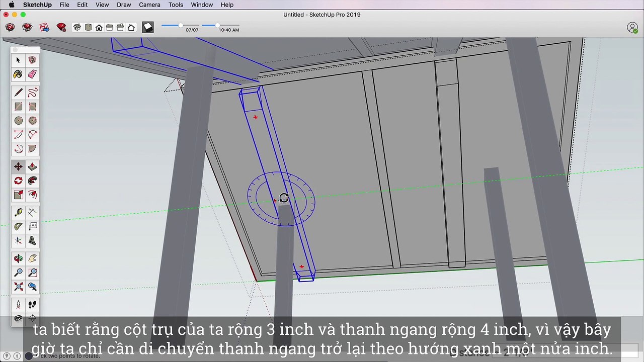This screenshot has height=362, width=644.
Task: Switch to Iso view
Action: click(77, 27)
